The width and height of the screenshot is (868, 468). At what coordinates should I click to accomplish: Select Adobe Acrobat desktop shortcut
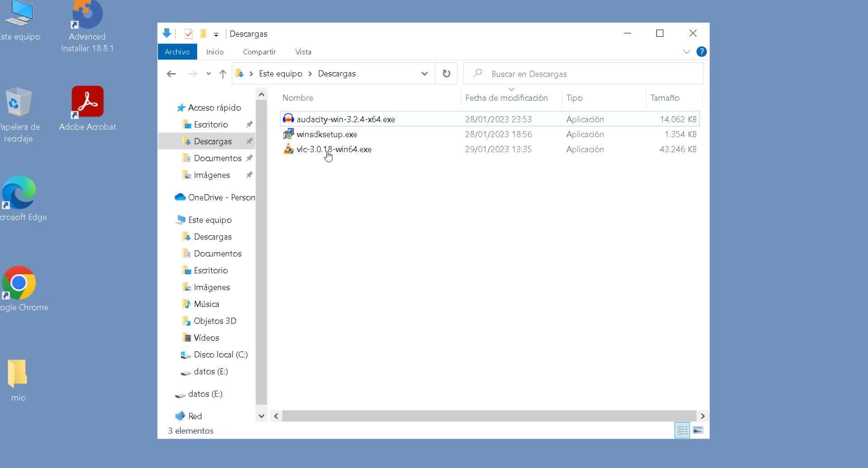point(87,109)
